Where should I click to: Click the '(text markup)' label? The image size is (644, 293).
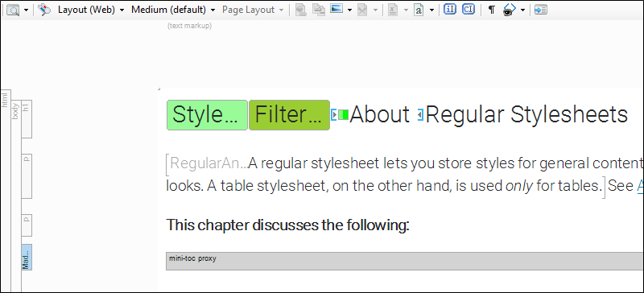[x=189, y=26]
